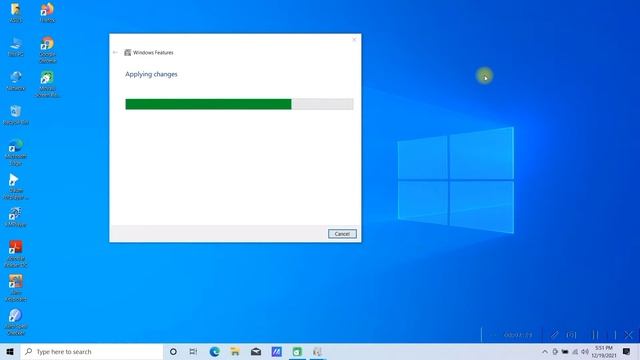Open the Adobe Acrobat desktop shortcut
This screenshot has width=640, height=360.
16,254
